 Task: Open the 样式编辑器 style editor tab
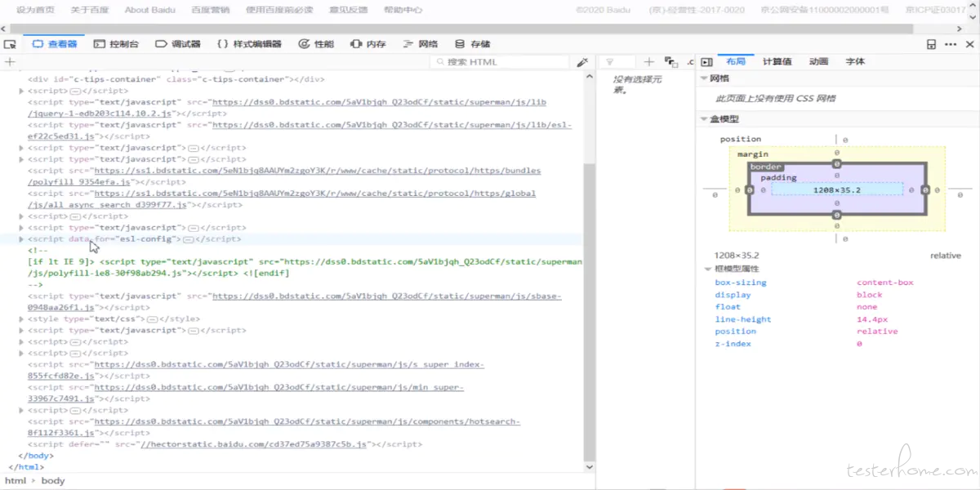point(249,44)
